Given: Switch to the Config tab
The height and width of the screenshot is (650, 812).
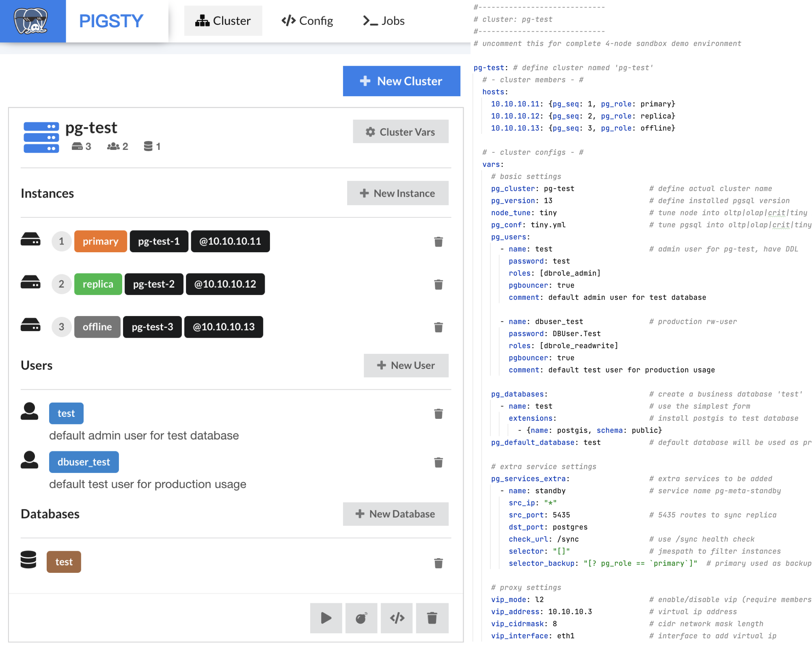Looking at the screenshot, I should [x=307, y=21].
